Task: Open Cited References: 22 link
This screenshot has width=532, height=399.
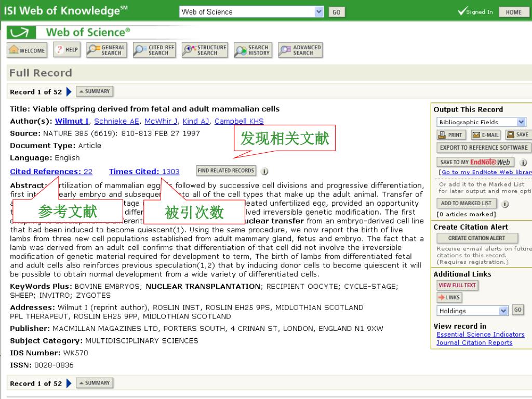Action: click(x=51, y=171)
